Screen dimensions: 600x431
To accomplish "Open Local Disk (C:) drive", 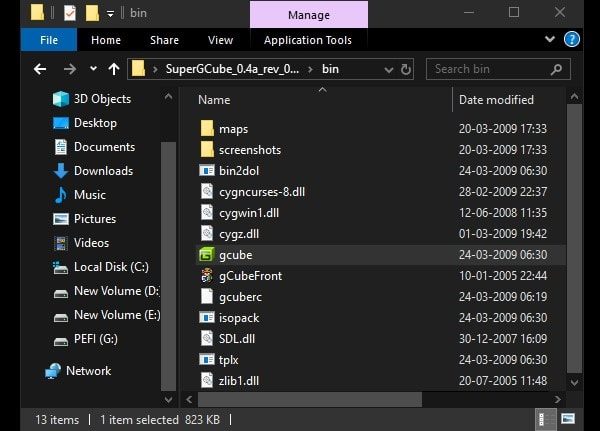I will pyautogui.click(x=101, y=267).
